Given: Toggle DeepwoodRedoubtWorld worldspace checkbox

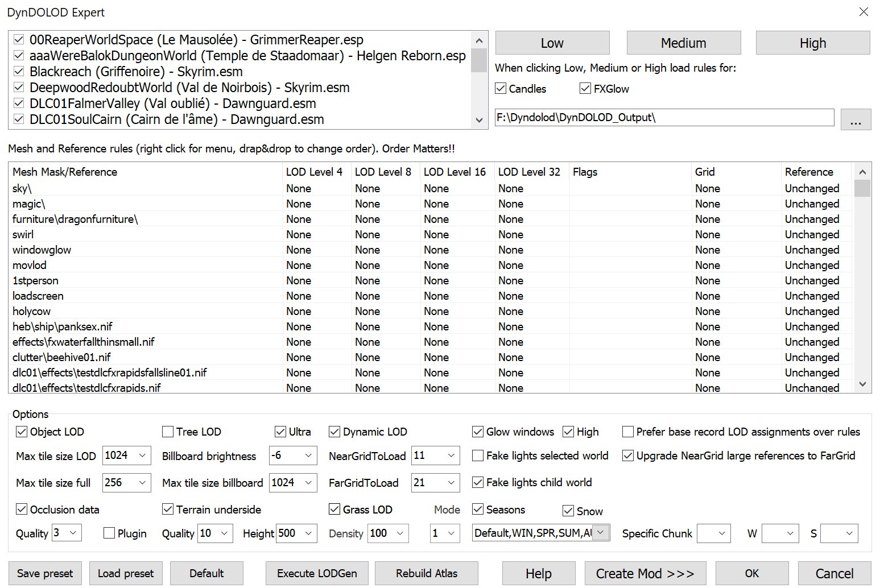Looking at the screenshot, I should click(x=19, y=88).
